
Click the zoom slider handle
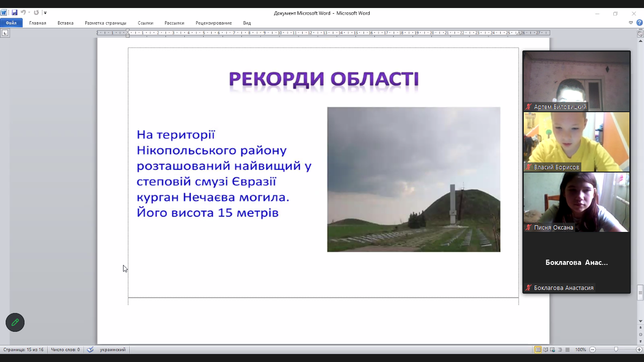click(x=616, y=350)
